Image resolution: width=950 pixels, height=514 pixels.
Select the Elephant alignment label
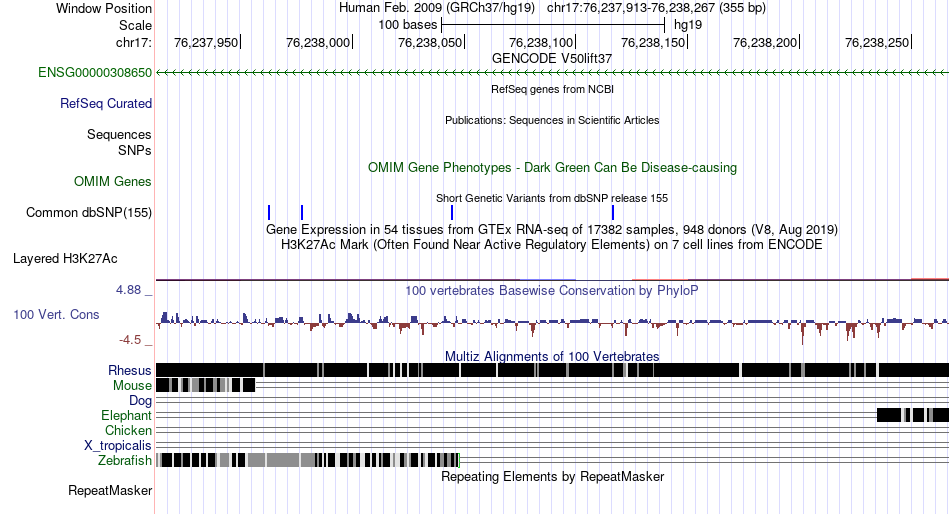[x=126, y=416]
